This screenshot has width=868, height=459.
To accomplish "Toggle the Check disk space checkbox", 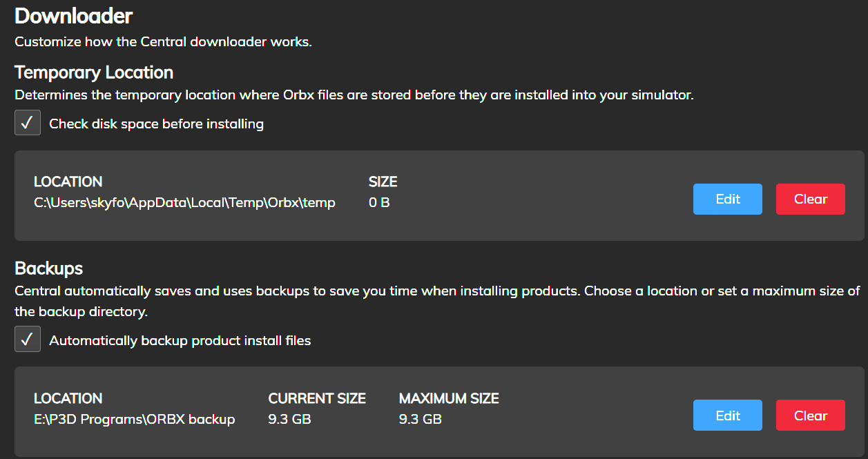I will (28, 123).
